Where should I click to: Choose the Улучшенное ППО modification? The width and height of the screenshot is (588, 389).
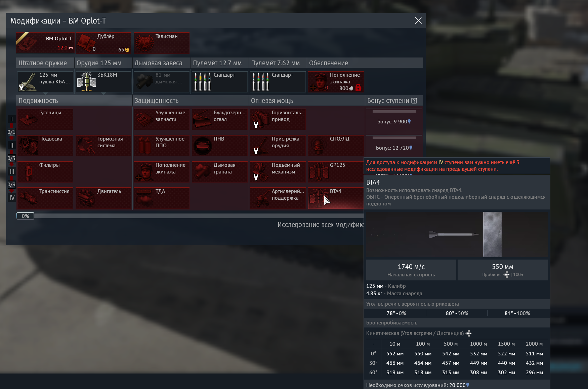tap(161, 145)
